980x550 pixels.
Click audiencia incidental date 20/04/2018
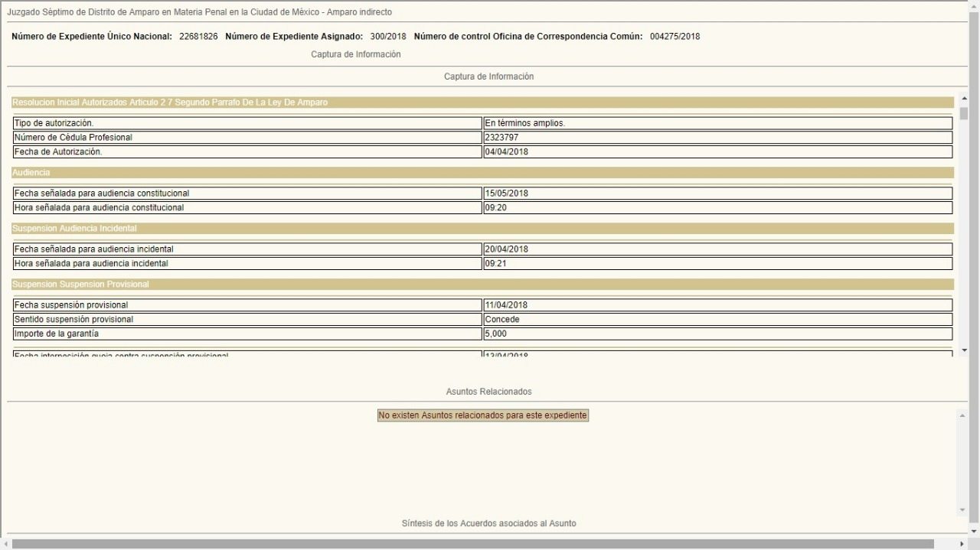tap(717, 249)
